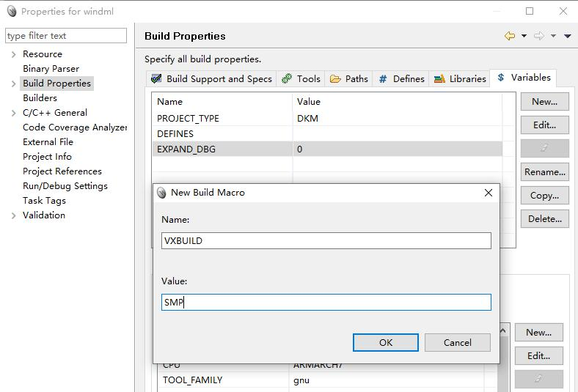This screenshot has width=578, height=392.
Task: Click the Rename... button
Action: click(x=544, y=172)
